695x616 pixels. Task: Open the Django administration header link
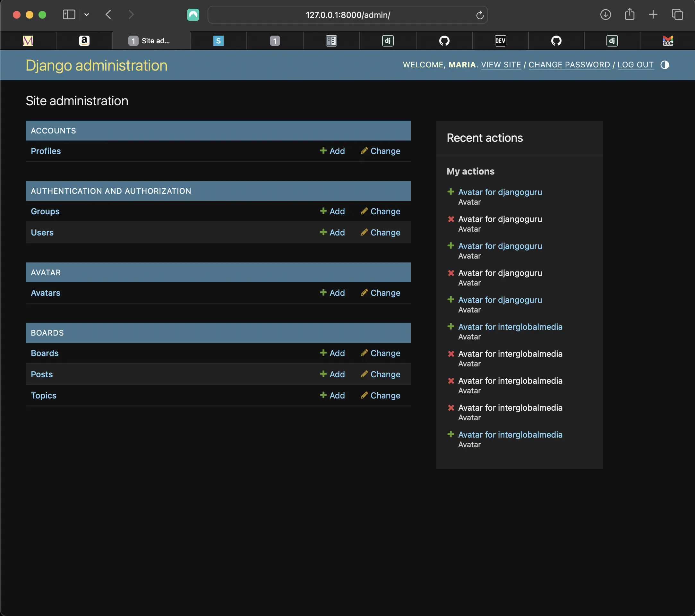click(x=97, y=65)
